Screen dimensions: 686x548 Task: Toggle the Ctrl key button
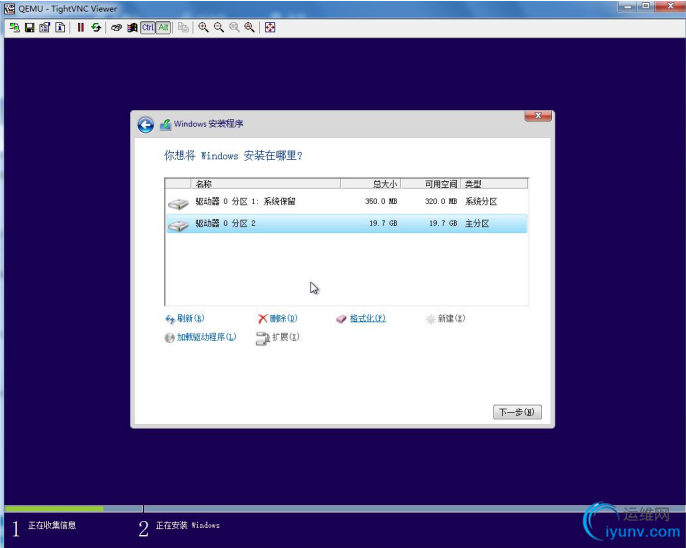pyautogui.click(x=148, y=28)
